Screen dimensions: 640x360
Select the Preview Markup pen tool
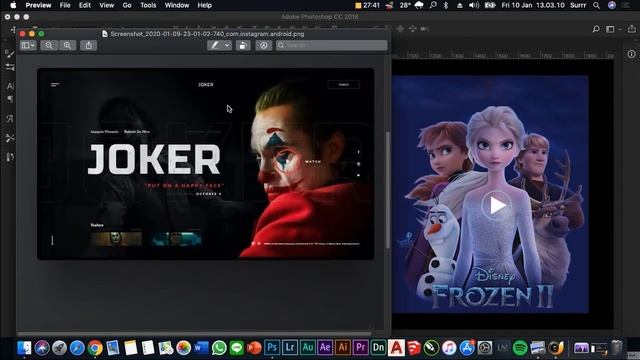[215, 45]
